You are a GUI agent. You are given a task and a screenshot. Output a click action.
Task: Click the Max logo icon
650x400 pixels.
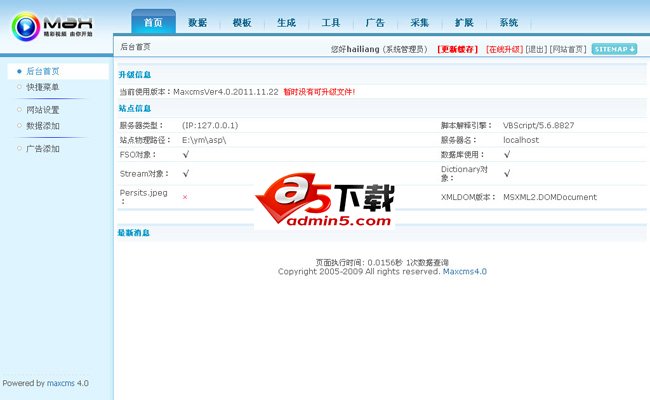coord(26,27)
